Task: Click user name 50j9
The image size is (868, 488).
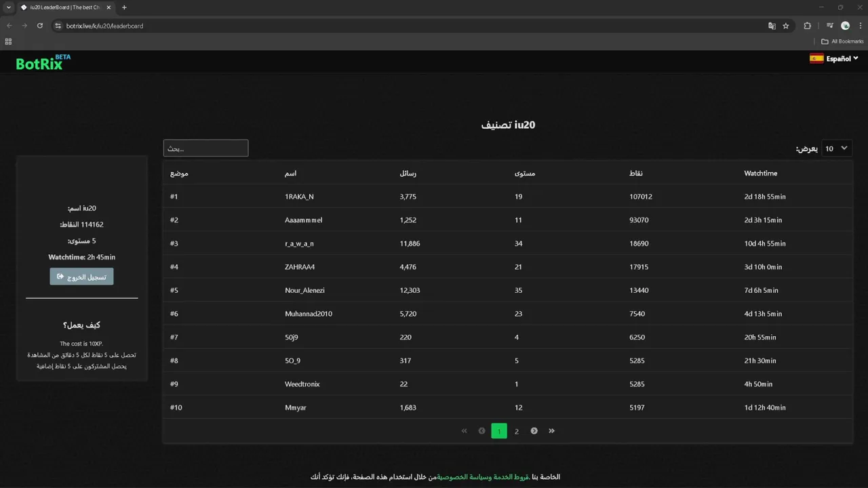Action: coord(293,338)
